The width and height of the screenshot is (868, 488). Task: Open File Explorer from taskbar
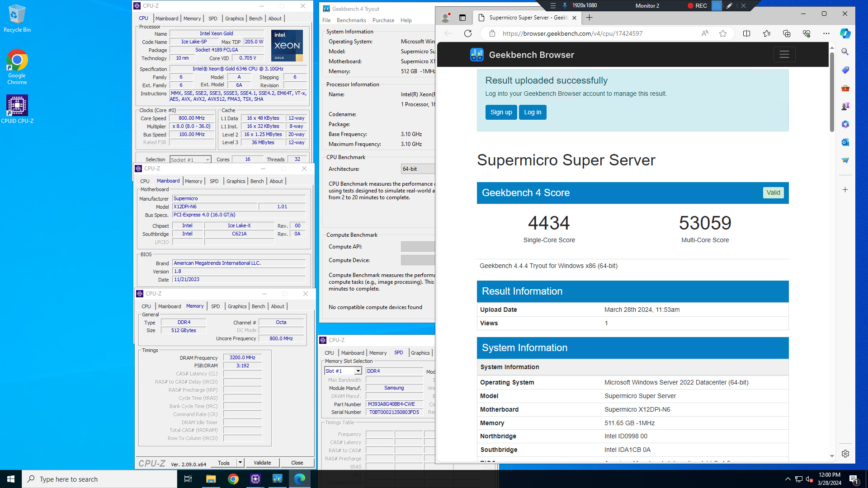pyautogui.click(x=211, y=479)
